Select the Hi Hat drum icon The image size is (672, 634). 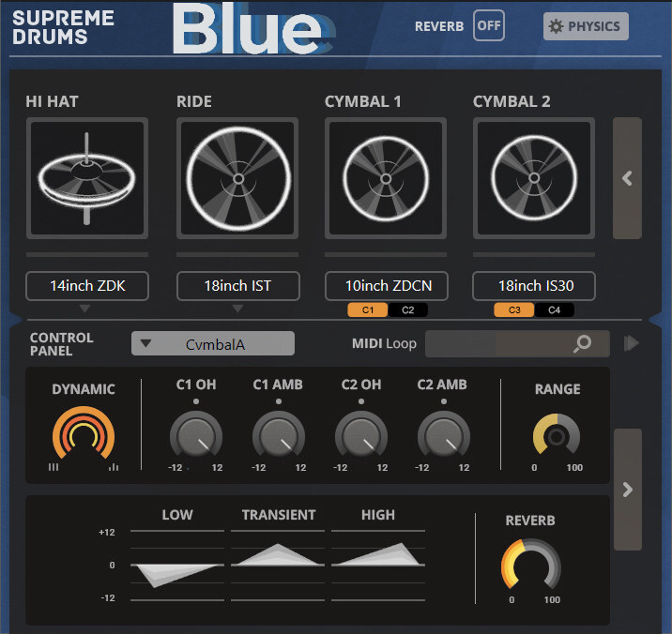click(x=86, y=178)
